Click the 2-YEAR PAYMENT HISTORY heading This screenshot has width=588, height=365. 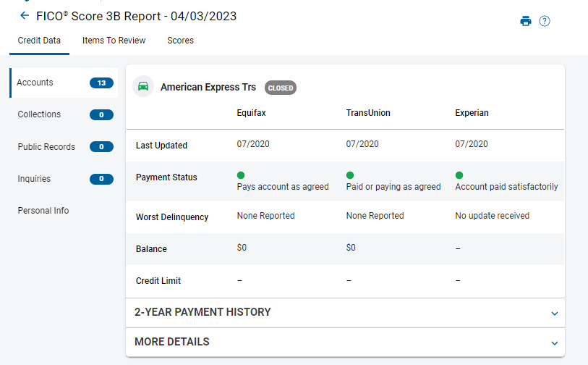tap(203, 312)
